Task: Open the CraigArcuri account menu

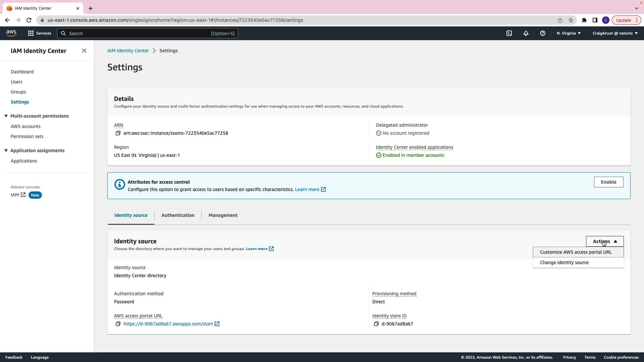Action: pos(615,33)
